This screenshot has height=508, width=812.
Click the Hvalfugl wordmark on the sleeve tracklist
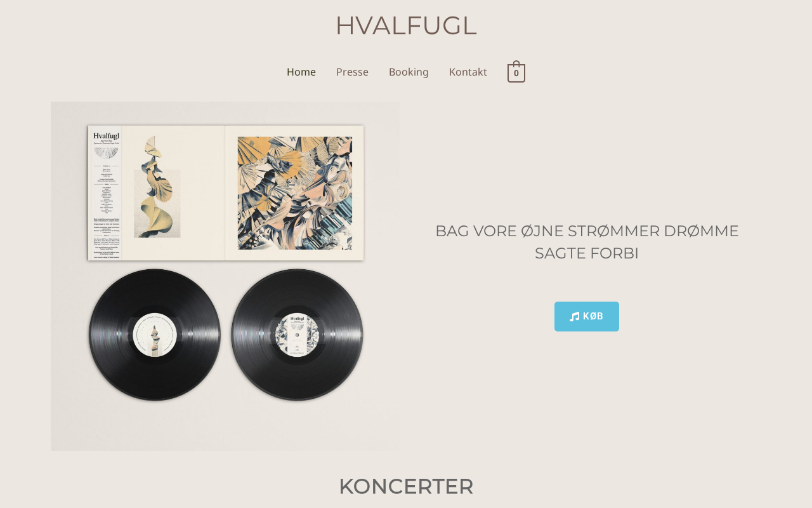tap(106, 135)
